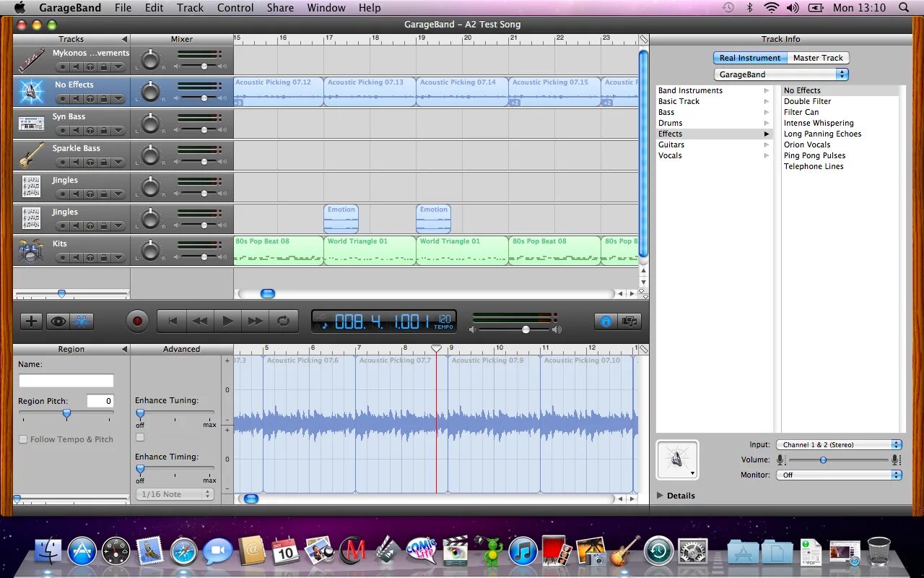The height and width of the screenshot is (578, 924).
Task: Enable the Follow Tempo & Pitch checkbox
Action: tap(23, 439)
